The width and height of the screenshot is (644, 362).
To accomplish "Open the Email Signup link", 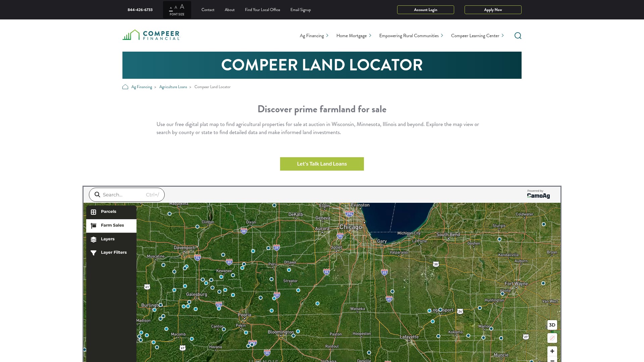I will point(301,10).
